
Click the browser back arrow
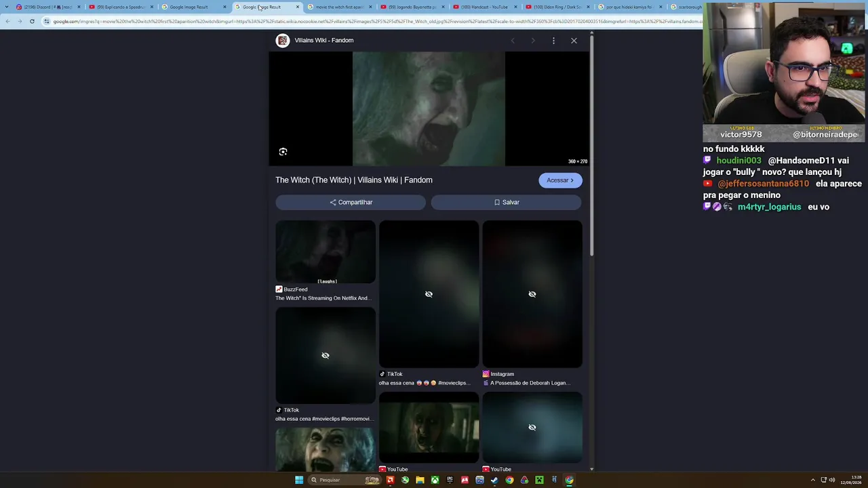(7, 22)
